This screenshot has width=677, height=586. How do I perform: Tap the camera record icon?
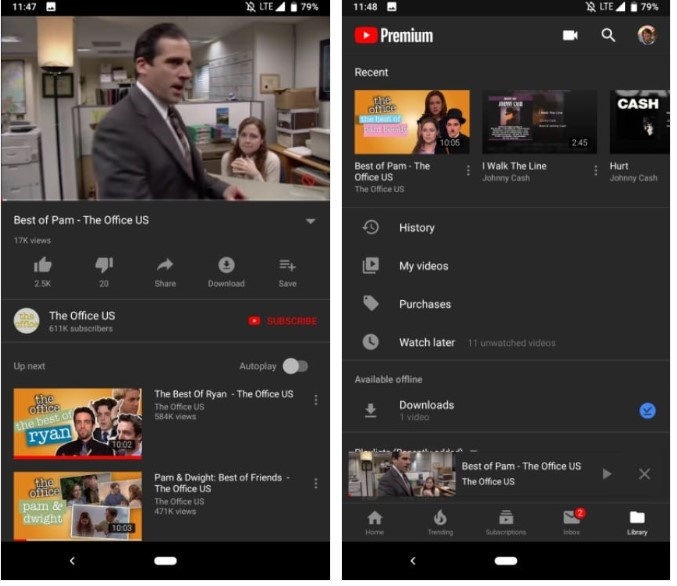(570, 35)
